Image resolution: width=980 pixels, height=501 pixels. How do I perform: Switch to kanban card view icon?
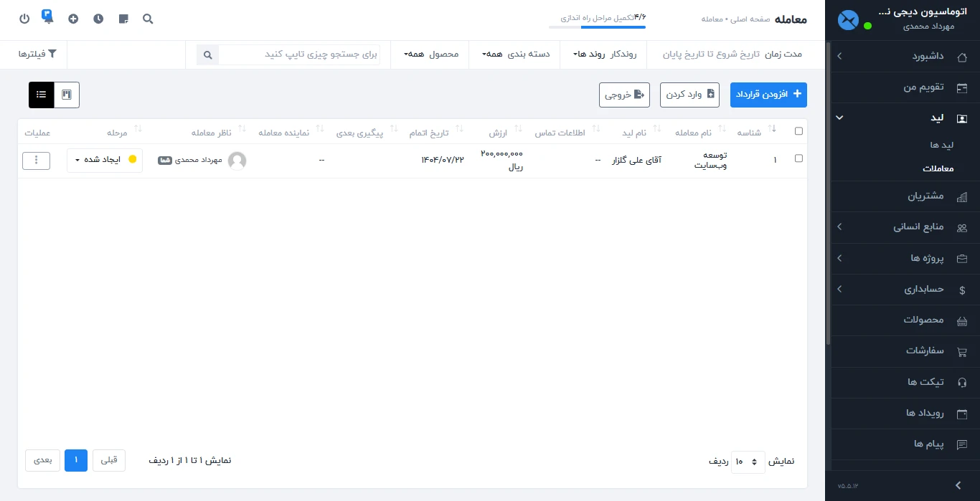click(66, 94)
